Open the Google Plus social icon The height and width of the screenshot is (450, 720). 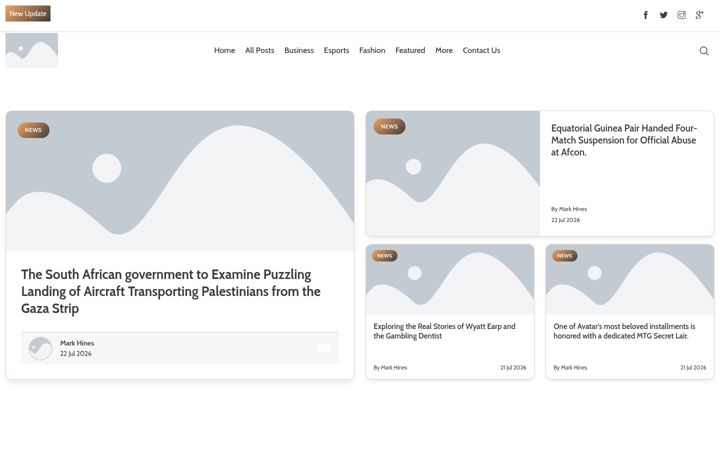tap(699, 15)
